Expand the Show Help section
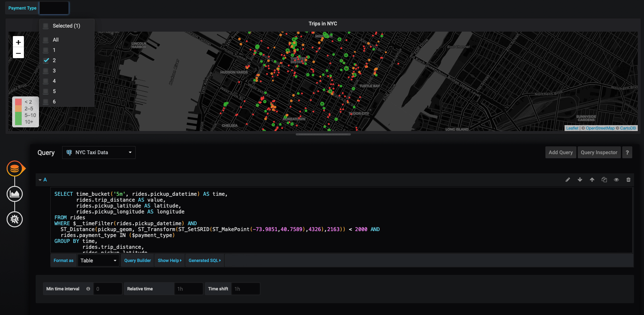The image size is (644, 315). pyautogui.click(x=170, y=261)
